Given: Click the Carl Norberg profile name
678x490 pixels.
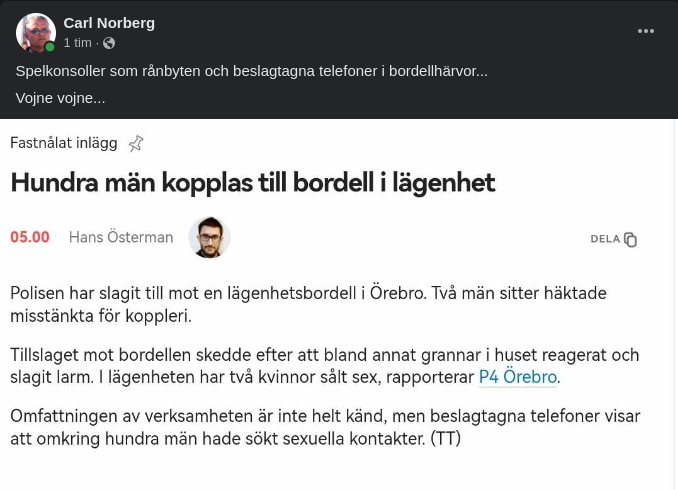Looking at the screenshot, I should [109, 22].
